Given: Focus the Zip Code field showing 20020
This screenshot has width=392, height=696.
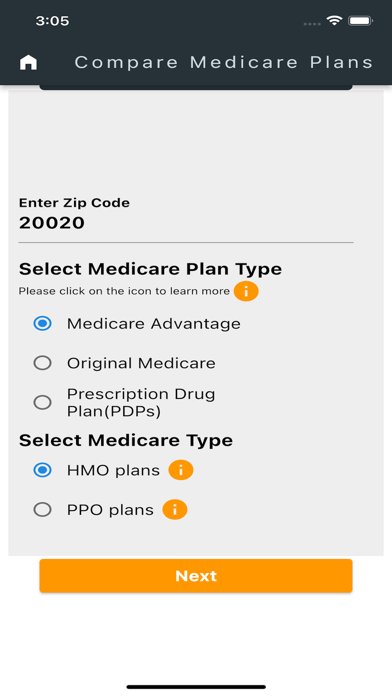Looking at the screenshot, I should (186, 223).
